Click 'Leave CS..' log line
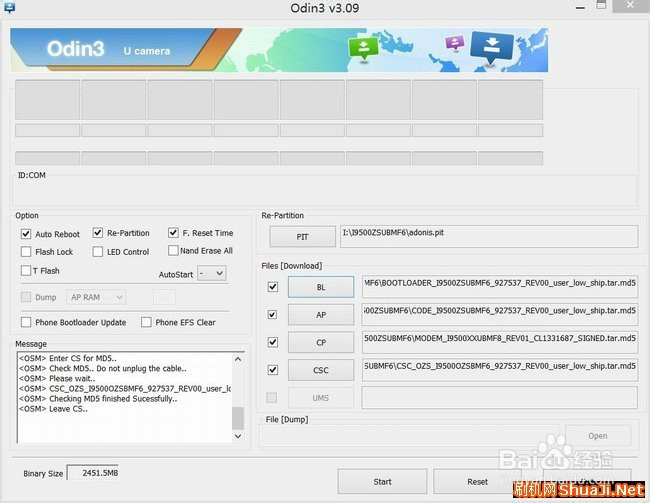Image resolution: width=650 pixels, height=503 pixels. coord(53,409)
